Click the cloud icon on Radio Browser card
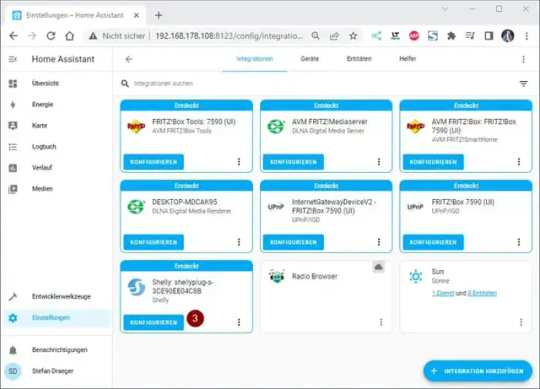This screenshot has width=540, height=389. coord(378,267)
